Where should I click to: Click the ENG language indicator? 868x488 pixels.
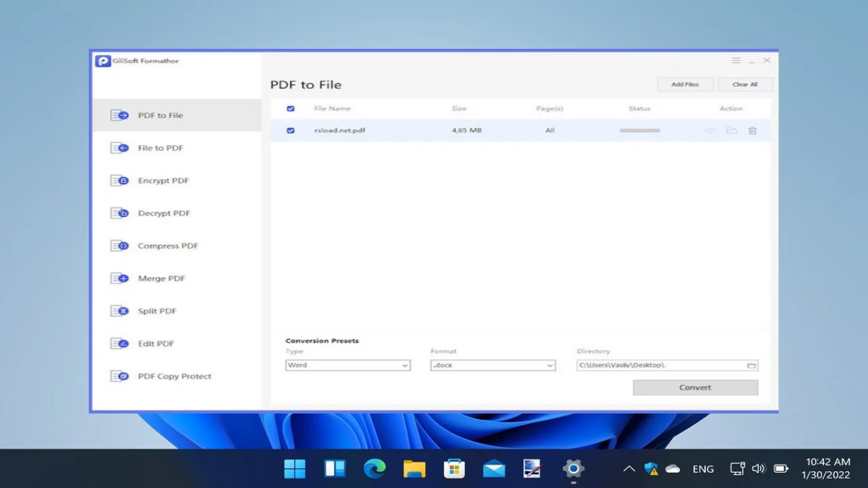coord(703,468)
